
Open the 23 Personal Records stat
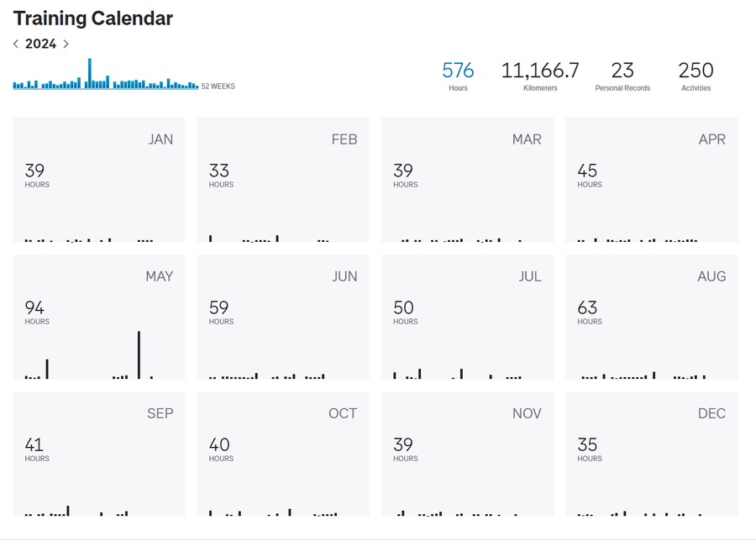point(622,75)
